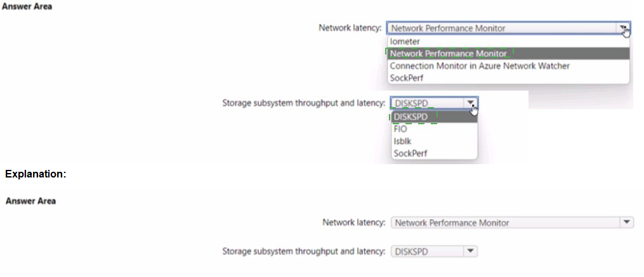The width and height of the screenshot is (644, 277).
Task: Expand the storage dropdown arrow under Explanation
Action: (x=470, y=252)
